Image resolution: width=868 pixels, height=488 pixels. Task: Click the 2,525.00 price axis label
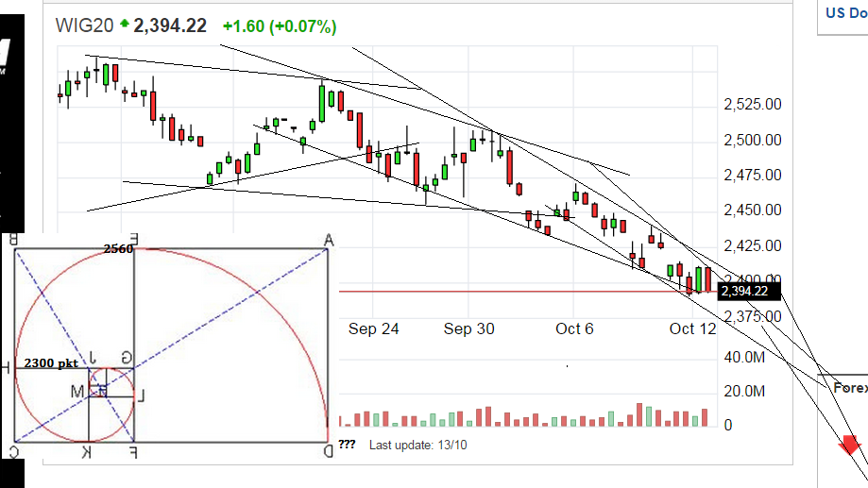751,104
